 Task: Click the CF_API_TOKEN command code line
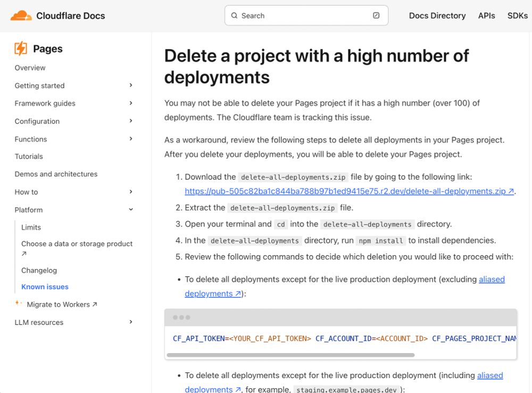pos(344,338)
